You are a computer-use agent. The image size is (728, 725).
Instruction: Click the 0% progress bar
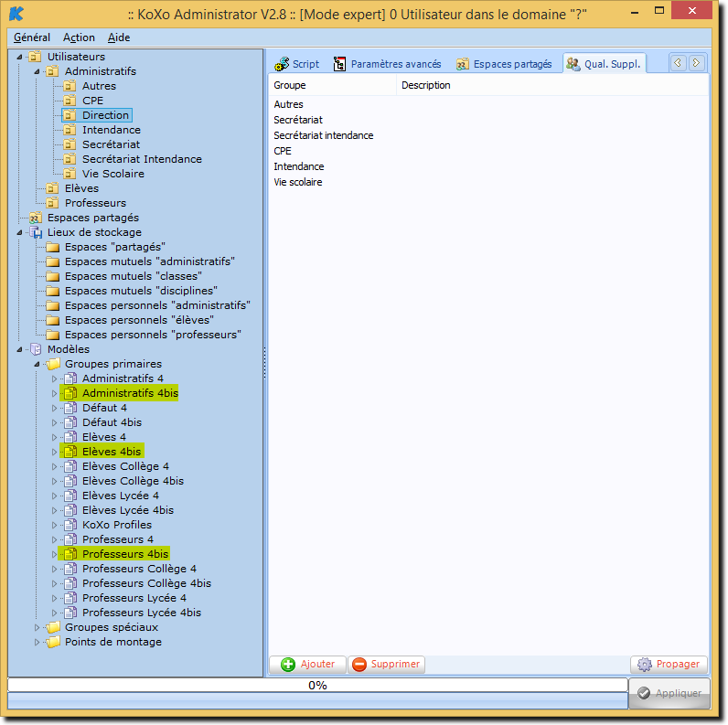pos(317,685)
